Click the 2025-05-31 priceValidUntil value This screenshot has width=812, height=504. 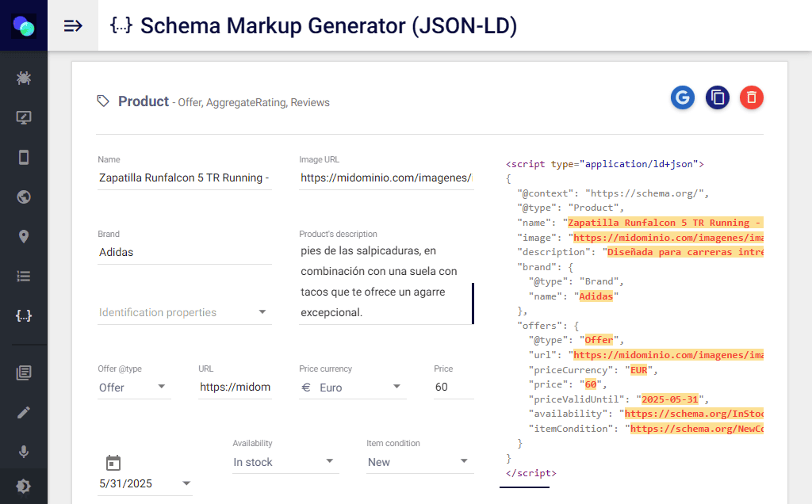pos(670,399)
